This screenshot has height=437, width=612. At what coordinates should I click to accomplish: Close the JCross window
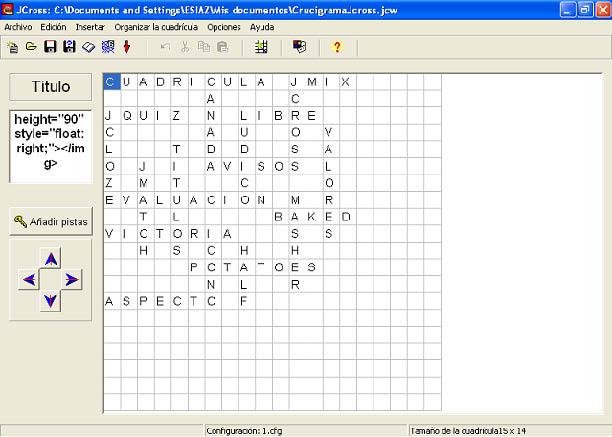603,10
